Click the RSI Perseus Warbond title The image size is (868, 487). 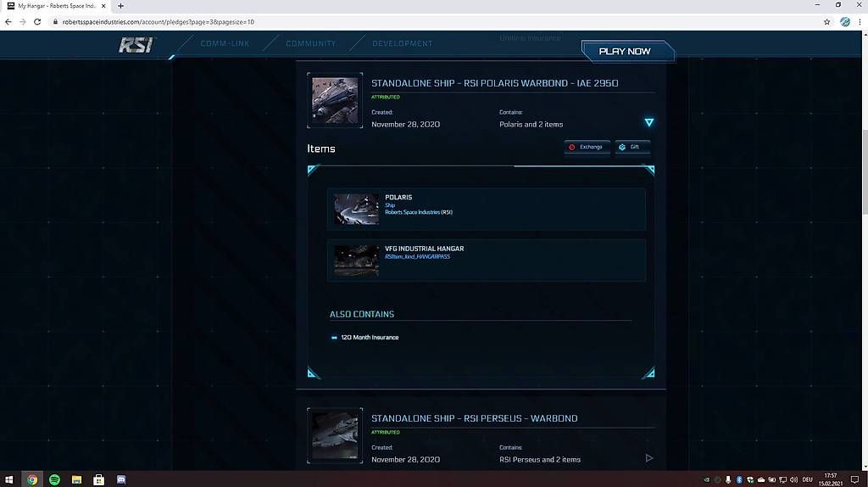pos(475,418)
